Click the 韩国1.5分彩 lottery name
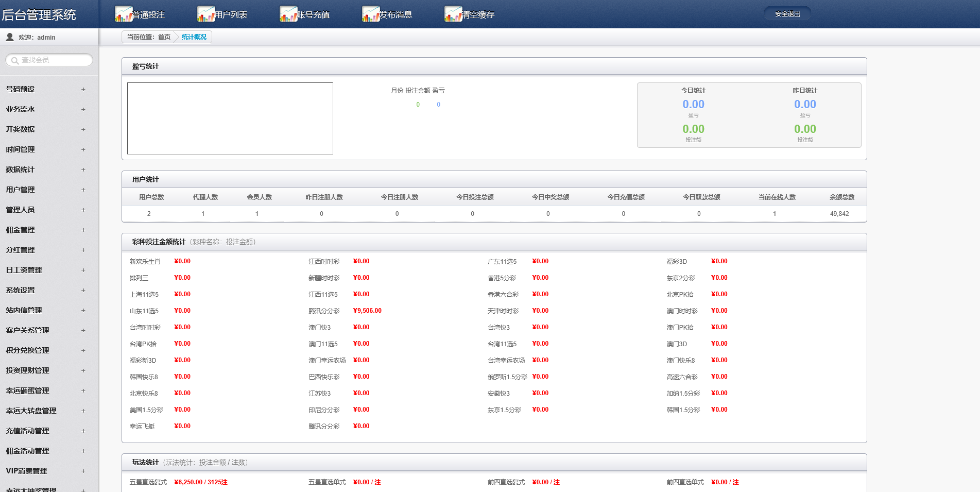This screenshot has width=980, height=492. click(683, 410)
